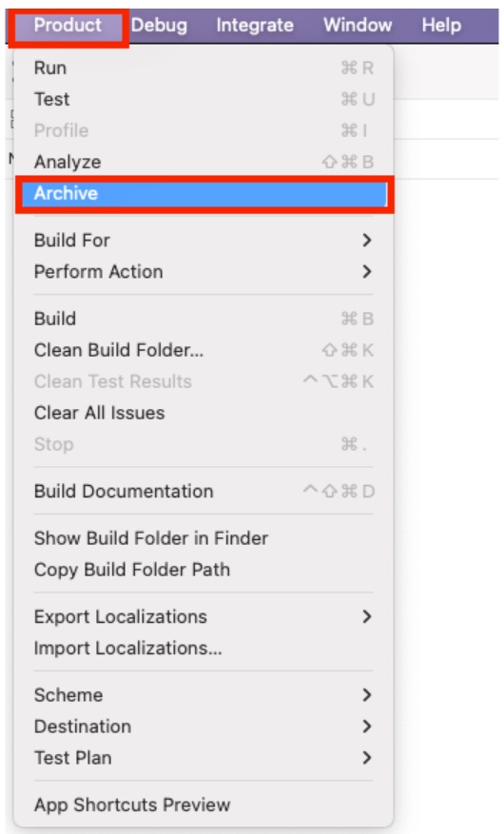Choose Analyze from the menu
The height and width of the screenshot is (834, 504).
coord(204,162)
